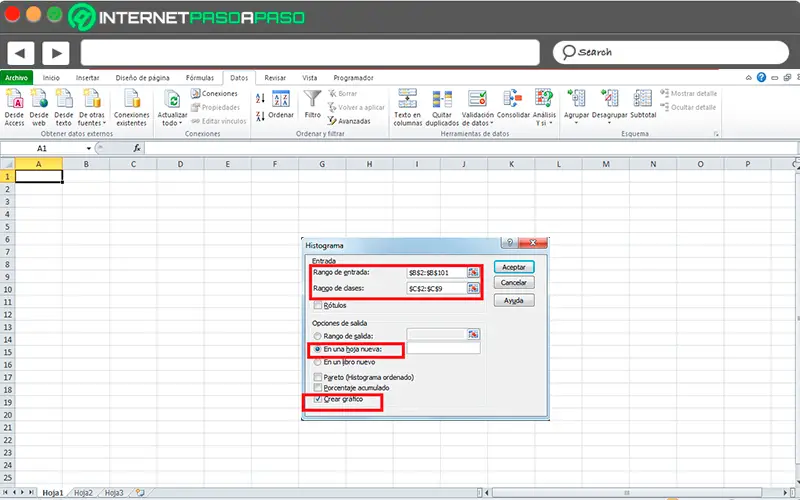Image resolution: width=800 pixels, height=500 pixels.
Task: Click the Cancelar button
Action: pyautogui.click(x=514, y=283)
